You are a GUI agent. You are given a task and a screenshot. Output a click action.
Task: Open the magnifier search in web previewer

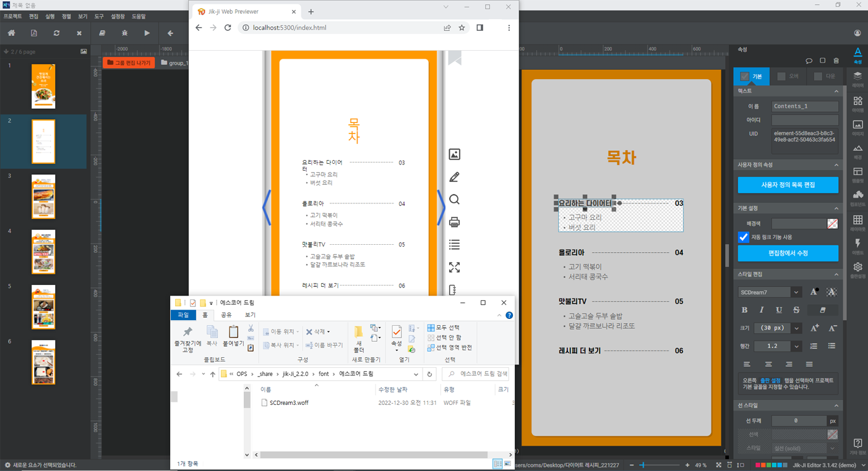pyautogui.click(x=454, y=200)
